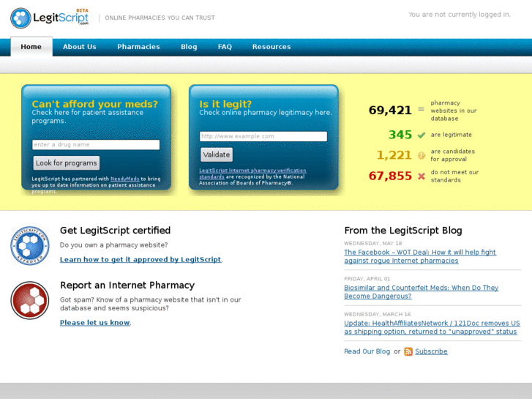Click the Validate button

pos(217,155)
